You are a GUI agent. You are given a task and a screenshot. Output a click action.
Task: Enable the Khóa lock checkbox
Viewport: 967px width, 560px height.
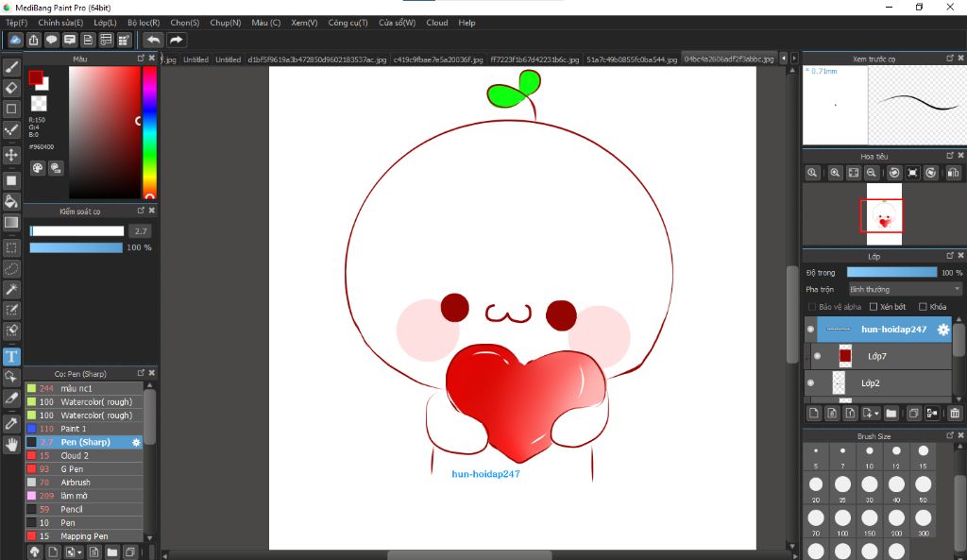[923, 307]
